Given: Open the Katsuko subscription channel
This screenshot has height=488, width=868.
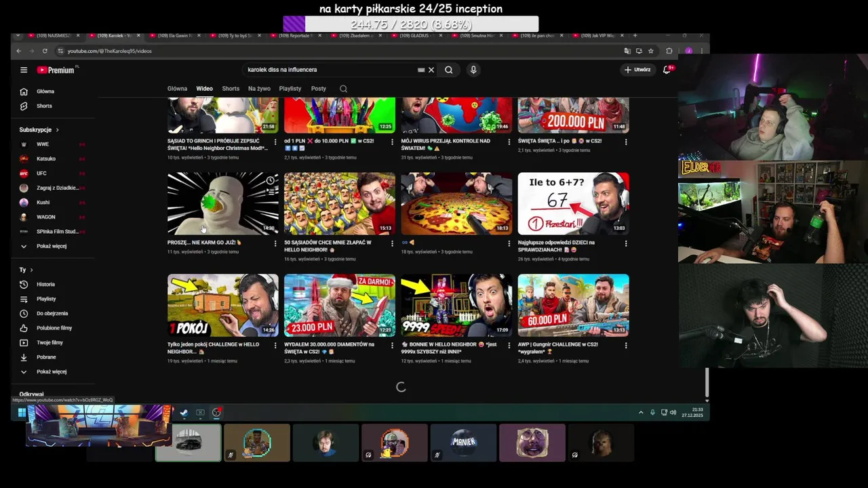Looking at the screenshot, I should [x=46, y=159].
